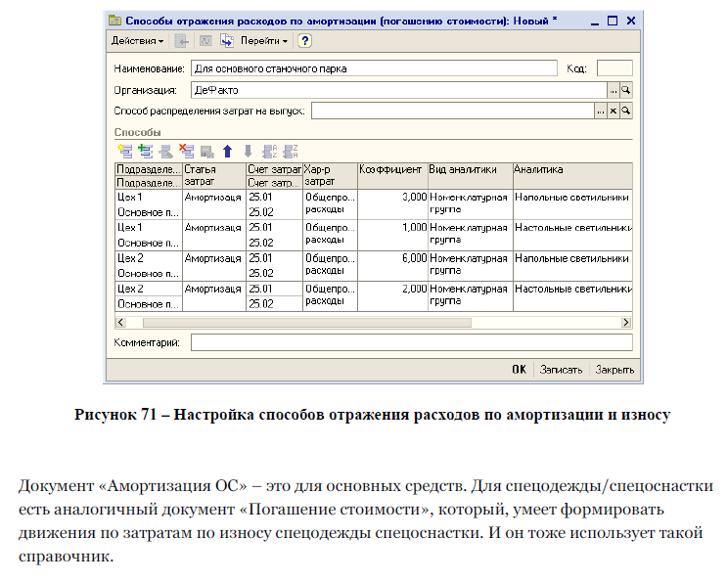Move row down with gray arrow
Screen dimensions: 728x582
pos(248,152)
